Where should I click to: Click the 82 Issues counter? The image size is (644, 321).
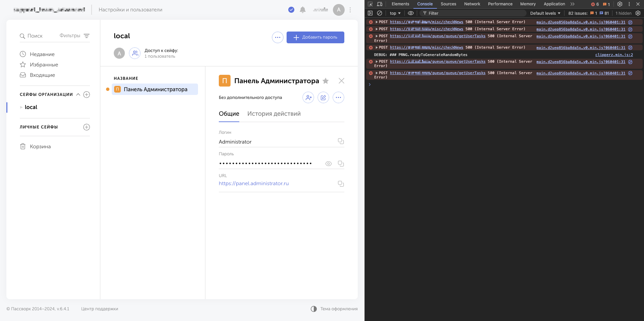(588, 13)
